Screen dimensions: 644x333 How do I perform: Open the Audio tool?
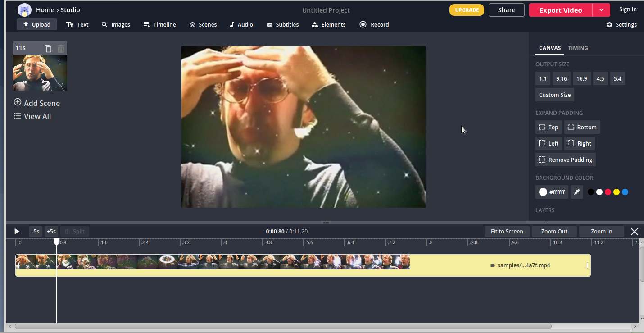(x=241, y=24)
